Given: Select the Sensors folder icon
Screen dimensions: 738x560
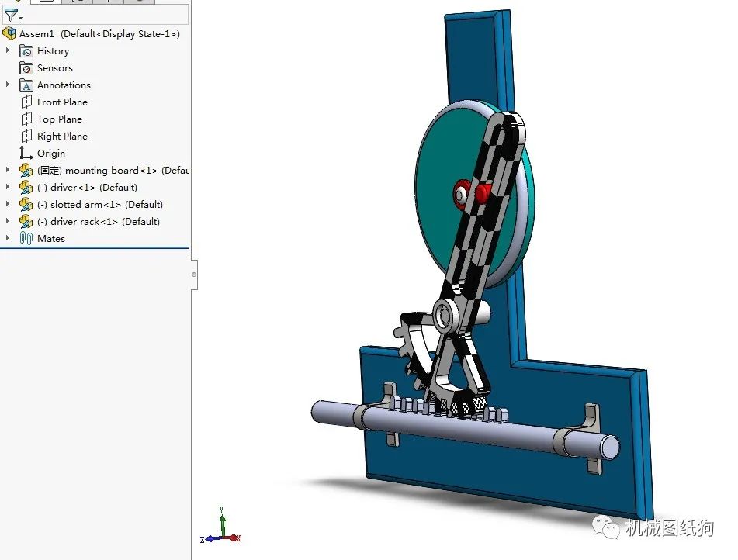Looking at the screenshot, I should coord(26,68).
